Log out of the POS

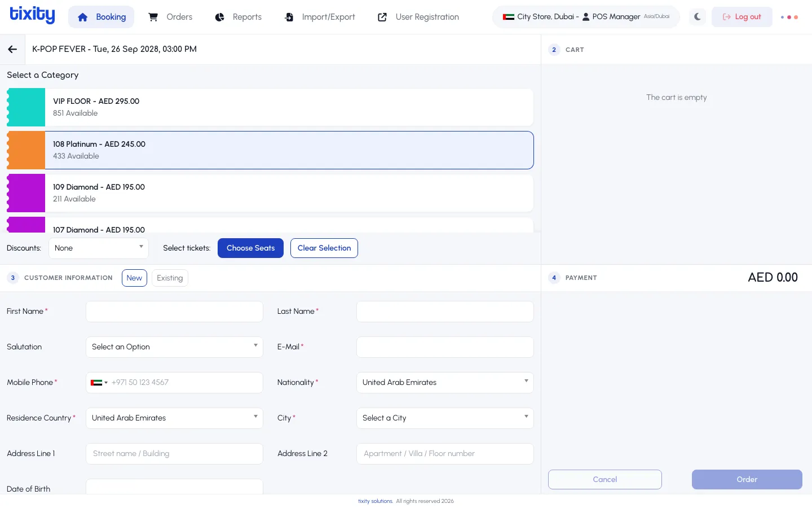[742, 17]
